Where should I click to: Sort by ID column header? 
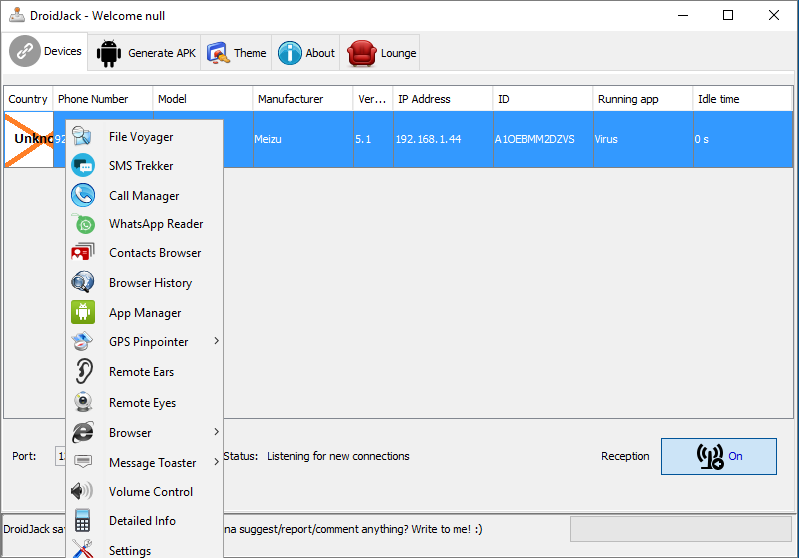pyautogui.click(x=543, y=99)
